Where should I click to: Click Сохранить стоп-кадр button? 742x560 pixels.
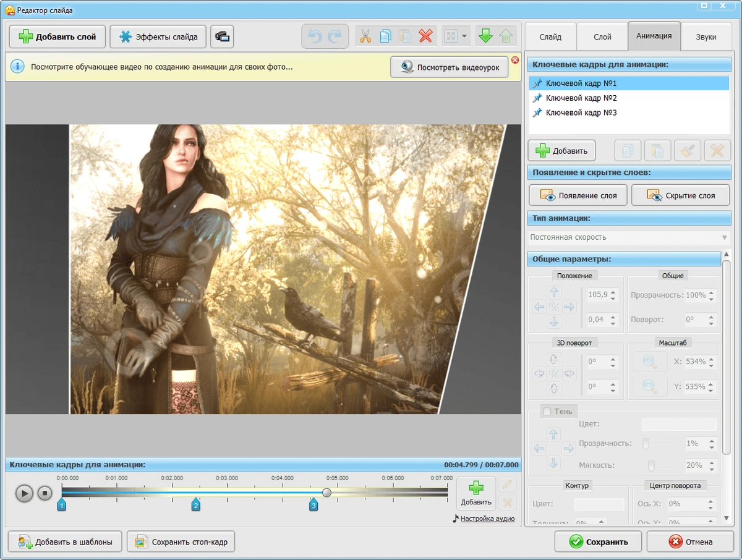click(x=181, y=542)
